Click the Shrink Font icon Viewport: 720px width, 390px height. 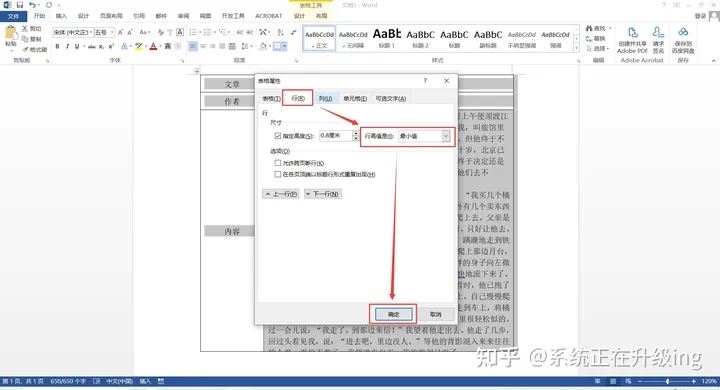(130, 32)
